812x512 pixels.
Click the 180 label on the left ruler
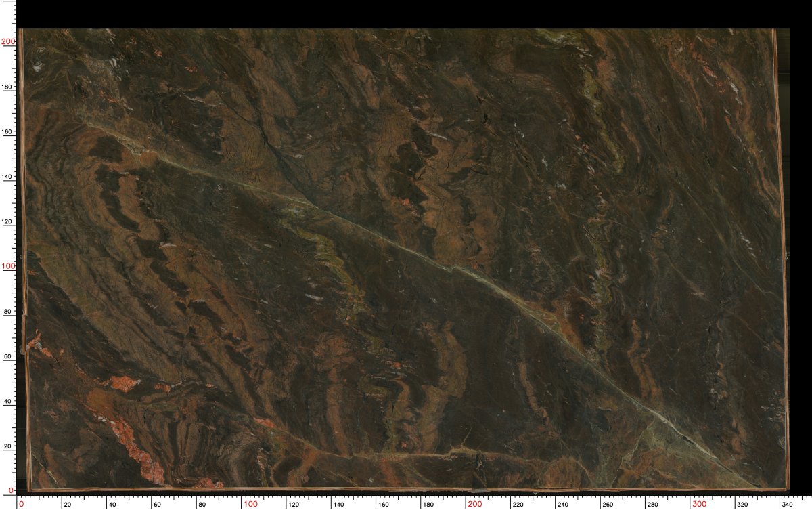click(x=8, y=87)
